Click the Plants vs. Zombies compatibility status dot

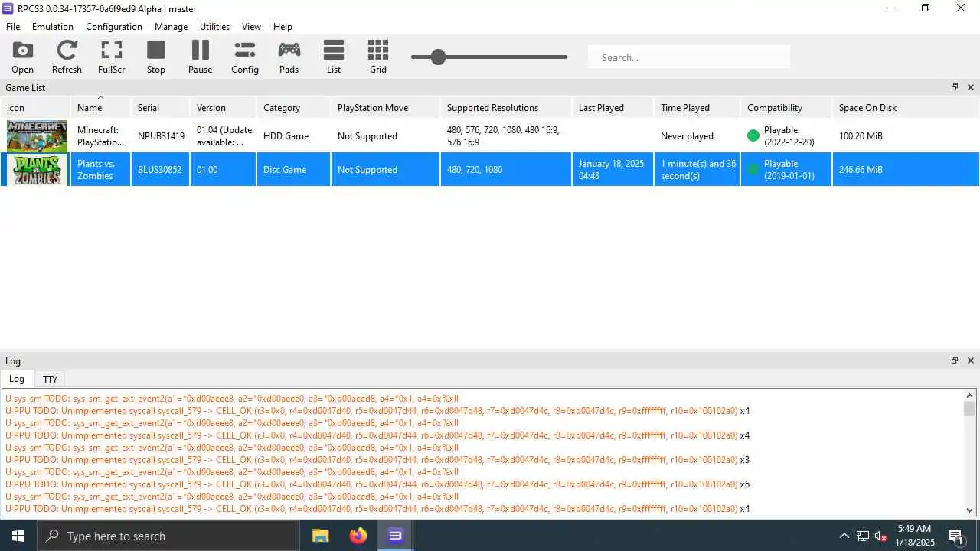coord(753,170)
